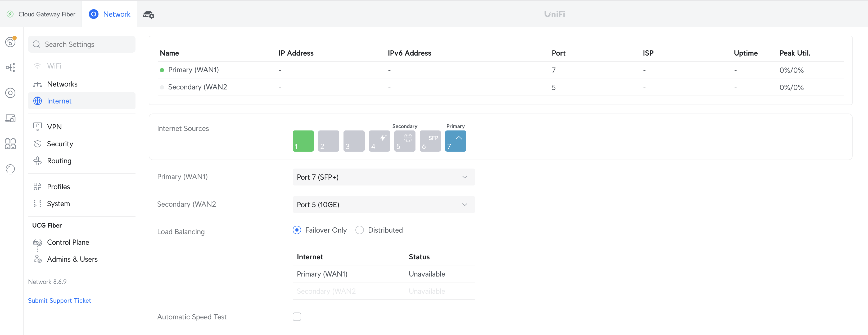Screen dimensions: 868x335
Task: Click the Search Settings input field
Action: click(x=82, y=44)
